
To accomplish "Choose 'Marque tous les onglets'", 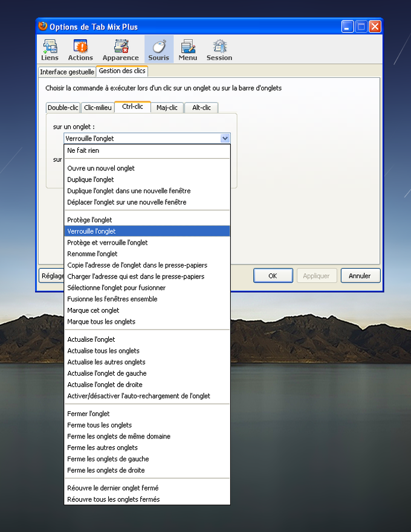I will (x=147, y=322).
